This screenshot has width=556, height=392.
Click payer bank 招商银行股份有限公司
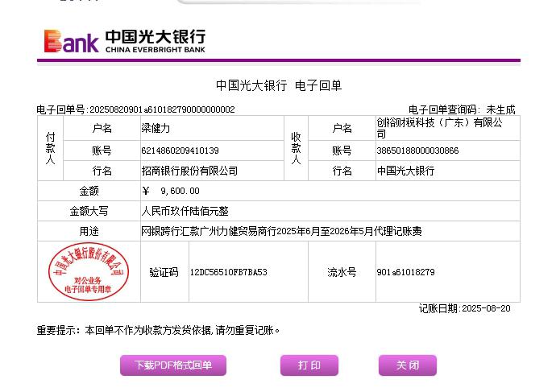(189, 171)
